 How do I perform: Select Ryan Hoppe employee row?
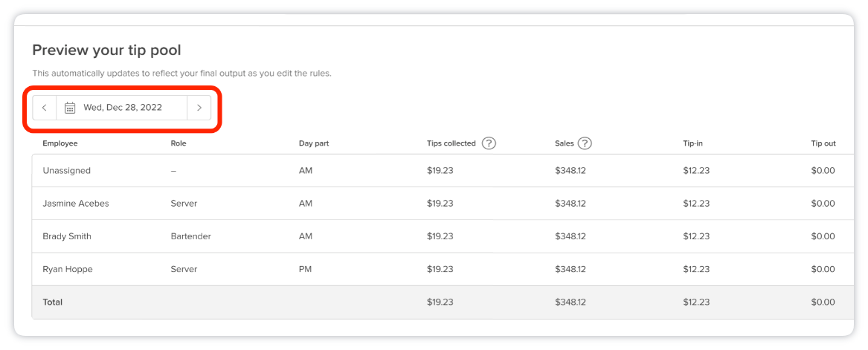[x=68, y=269]
